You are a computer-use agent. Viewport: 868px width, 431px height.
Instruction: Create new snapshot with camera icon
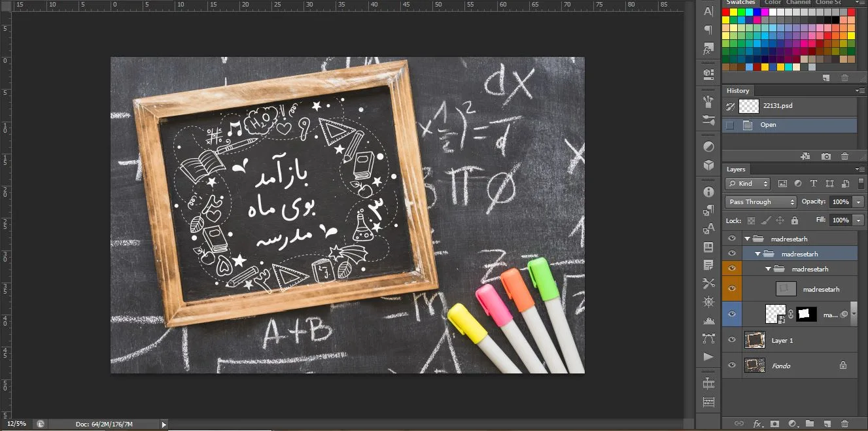[x=826, y=156]
